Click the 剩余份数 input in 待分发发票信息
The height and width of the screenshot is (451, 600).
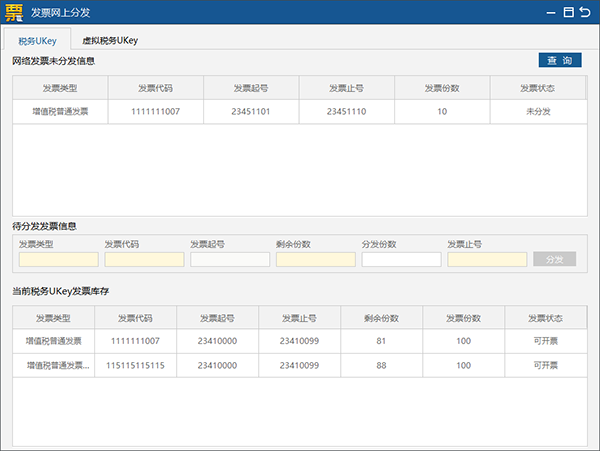coord(315,259)
